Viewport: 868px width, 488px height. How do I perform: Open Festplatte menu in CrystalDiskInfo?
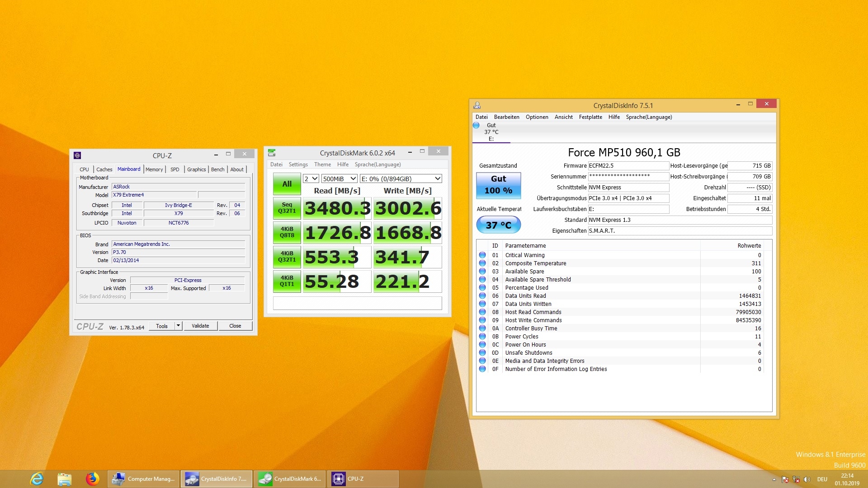pos(591,117)
